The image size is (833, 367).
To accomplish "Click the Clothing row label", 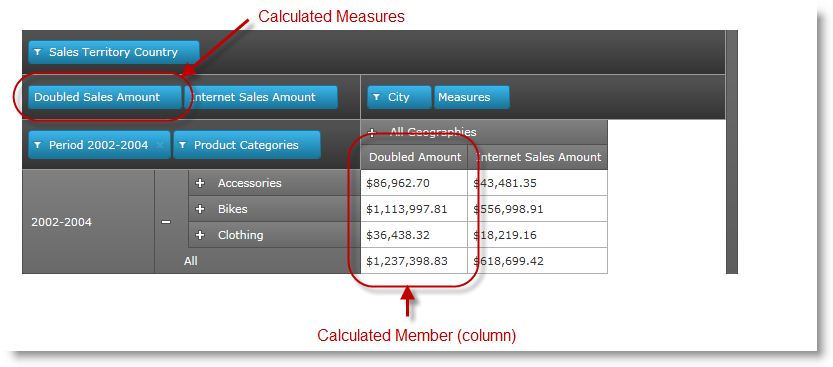I will tap(240, 235).
